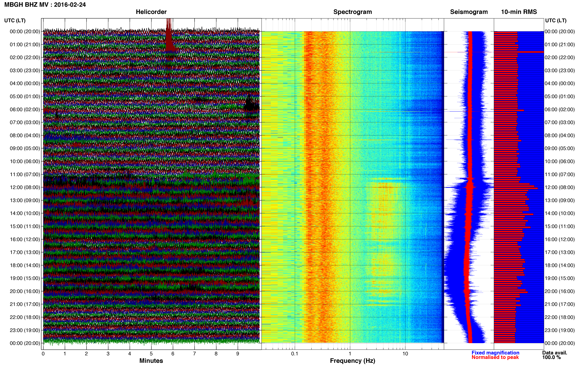Select the 10-min RMS panel heading
Image resolution: width=588 pixels, height=368 pixels.
[x=519, y=12]
